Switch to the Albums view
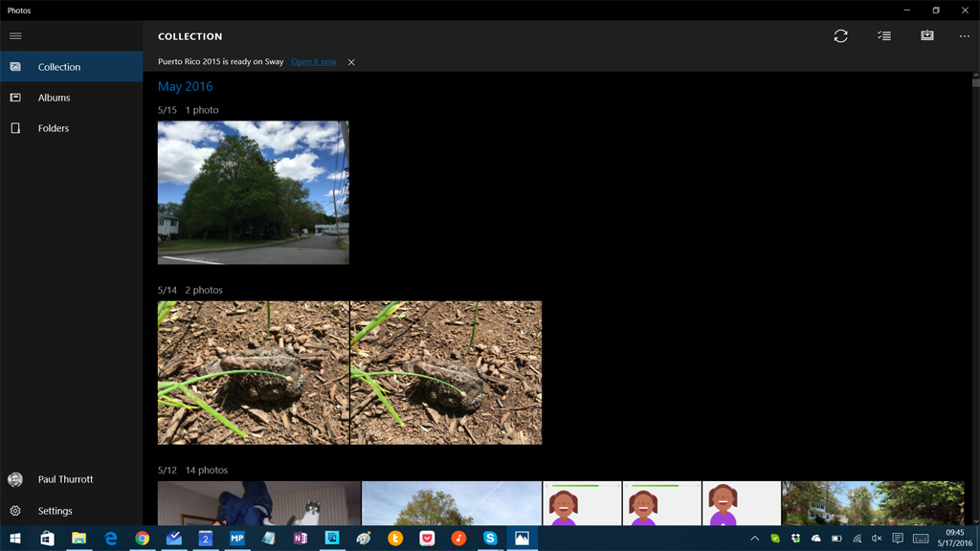Viewport: 980px width, 551px height. click(x=54, y=98)
